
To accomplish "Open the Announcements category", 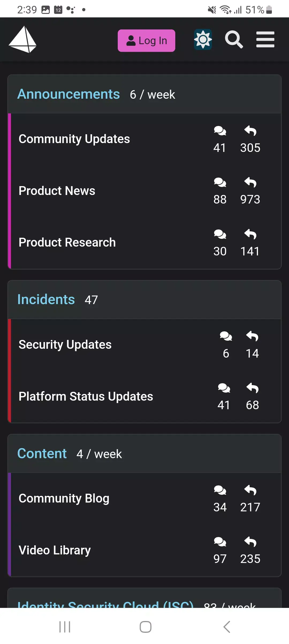I will click(69, 94).
